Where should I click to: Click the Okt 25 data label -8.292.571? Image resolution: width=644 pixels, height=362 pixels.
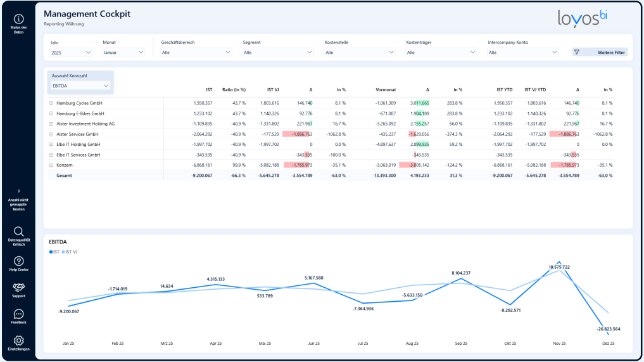point(510,310)
